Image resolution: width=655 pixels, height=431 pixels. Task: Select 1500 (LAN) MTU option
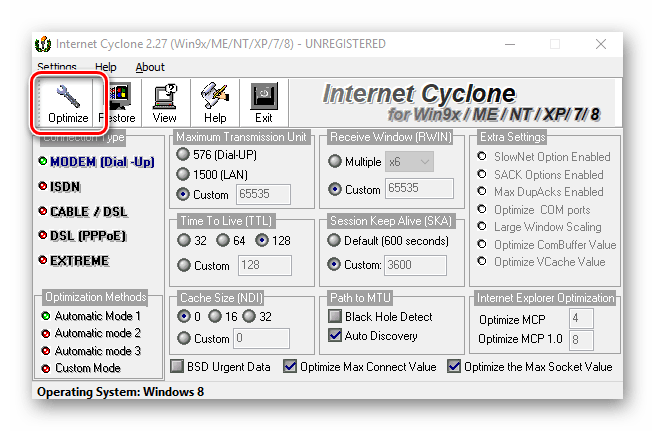183,174
